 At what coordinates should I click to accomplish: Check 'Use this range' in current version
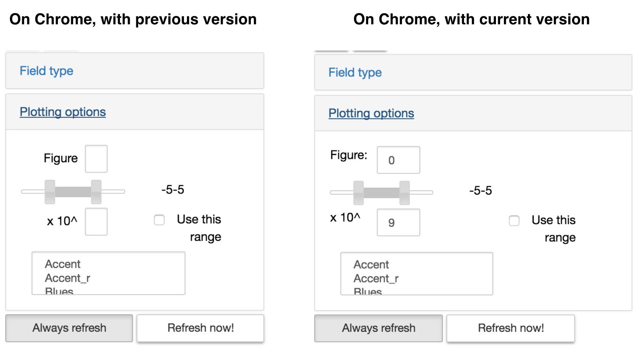[x=514, y=220]
